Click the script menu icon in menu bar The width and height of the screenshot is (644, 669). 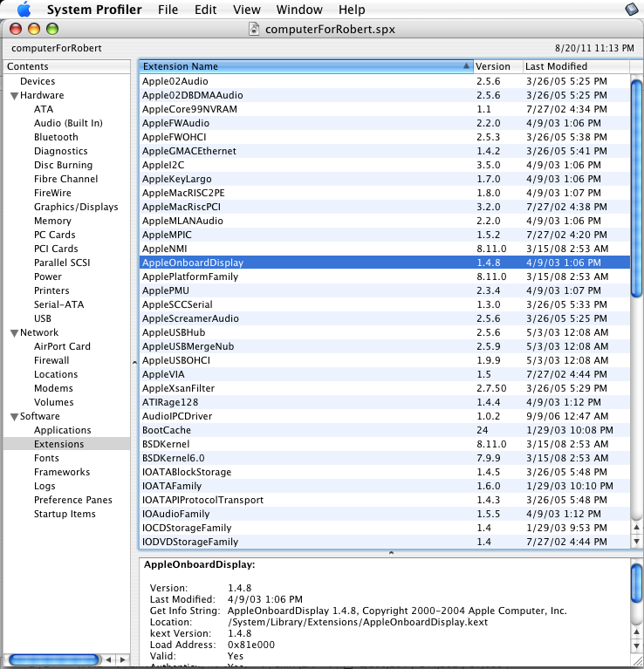(631, 10)
